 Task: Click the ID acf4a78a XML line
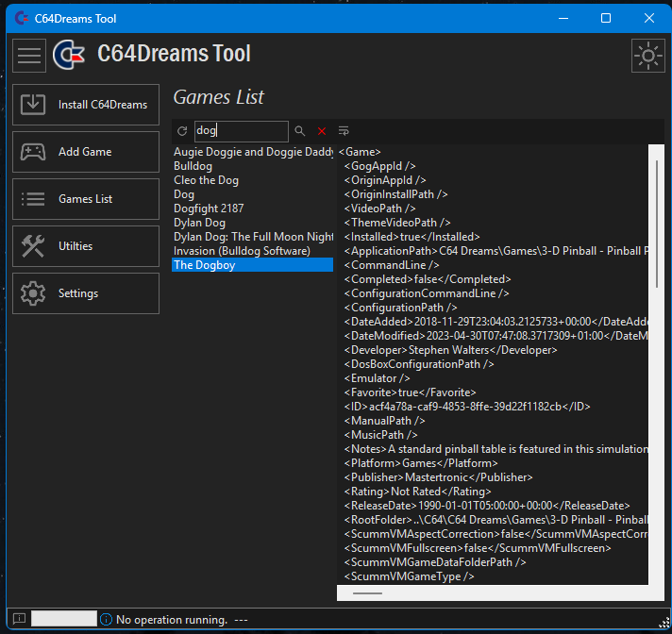tap(467, 406)
